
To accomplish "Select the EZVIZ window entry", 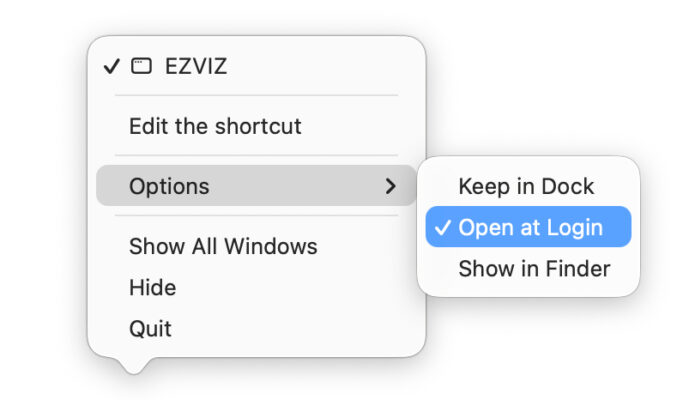I will 196,67.
